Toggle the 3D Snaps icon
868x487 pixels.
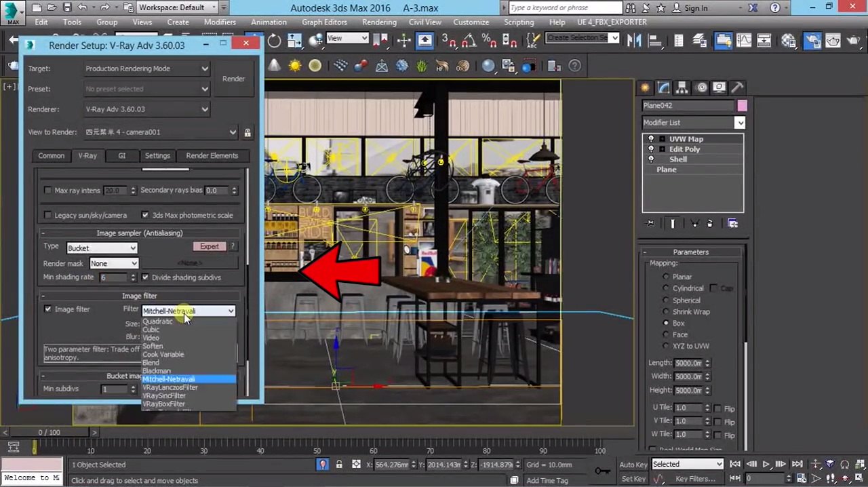[449, 40]
